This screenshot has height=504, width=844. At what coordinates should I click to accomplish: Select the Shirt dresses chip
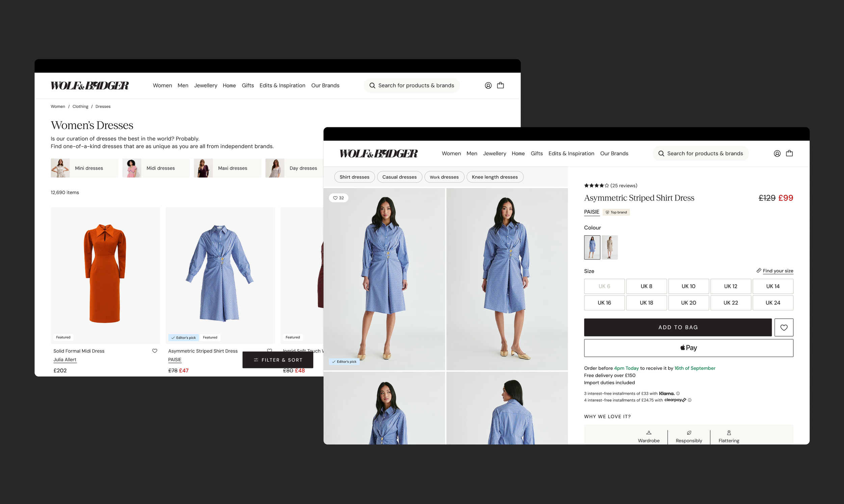tap(354, 177)
